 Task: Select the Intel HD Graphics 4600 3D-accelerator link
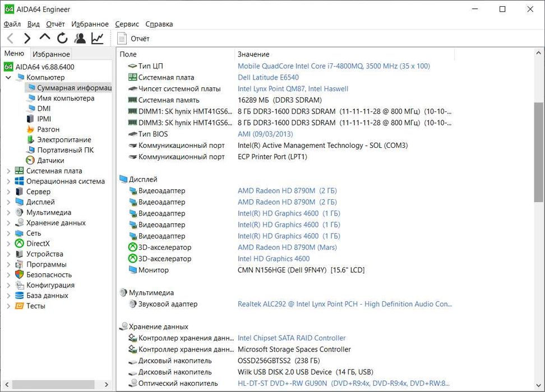274,259
